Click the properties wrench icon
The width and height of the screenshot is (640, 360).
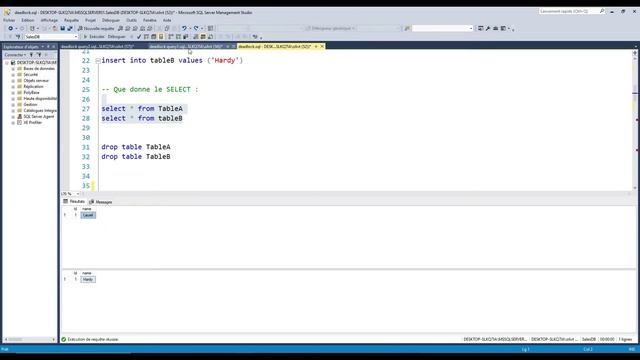[488, 29]
